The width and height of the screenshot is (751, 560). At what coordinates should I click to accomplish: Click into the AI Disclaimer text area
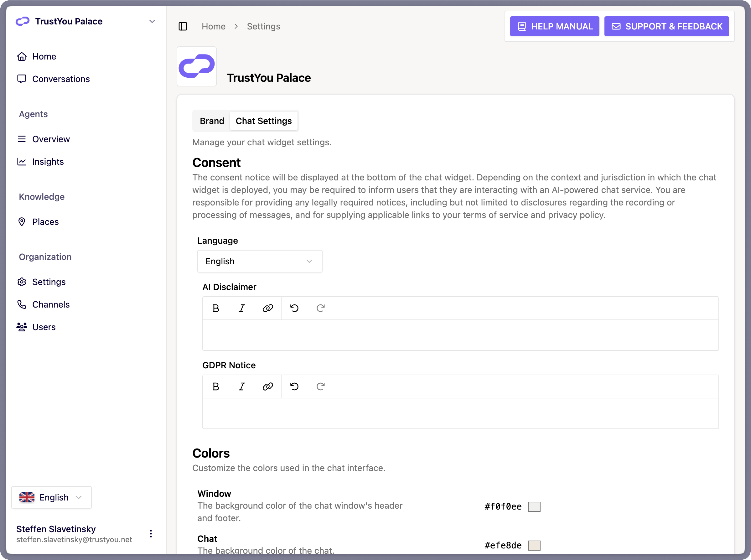point(460,335)
